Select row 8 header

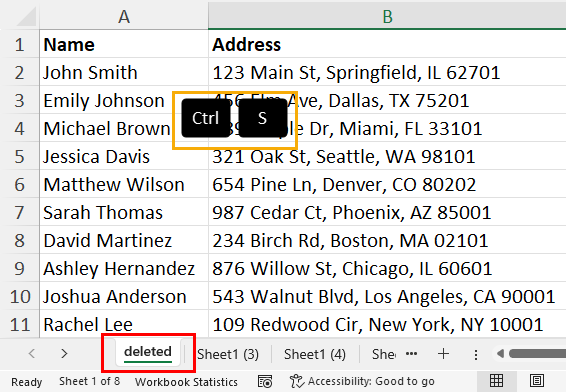(19, 240)
